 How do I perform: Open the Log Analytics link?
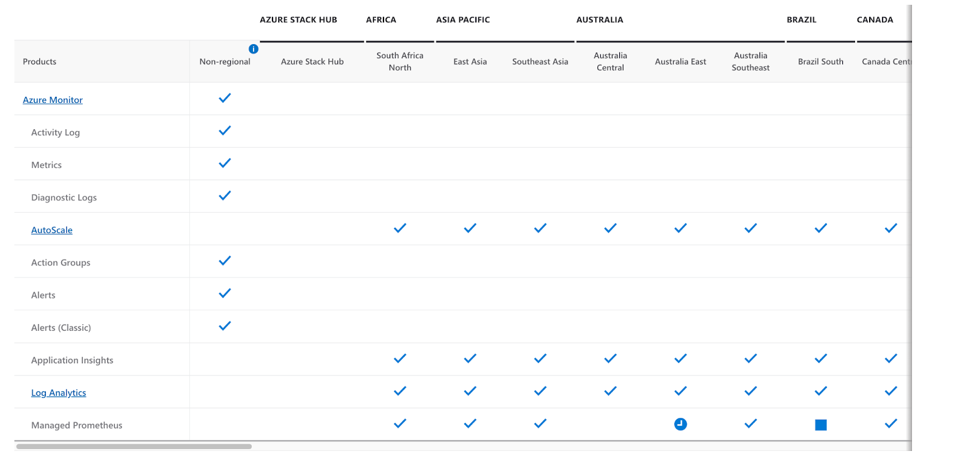point(59,393)
